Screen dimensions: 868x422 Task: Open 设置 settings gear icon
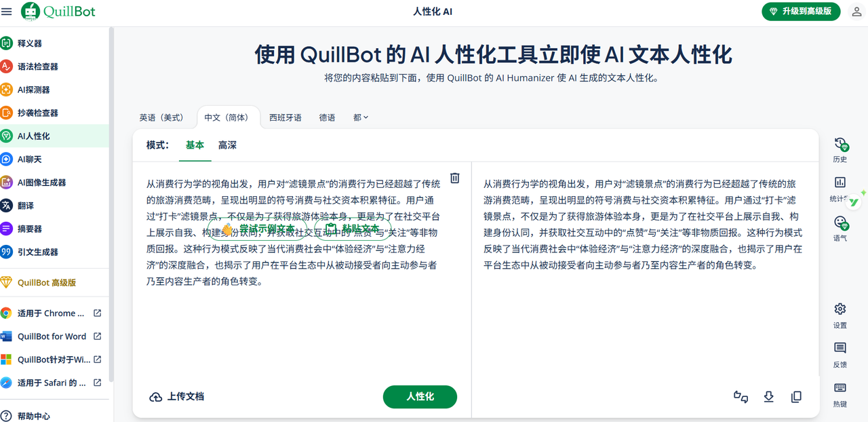point(840,309)
